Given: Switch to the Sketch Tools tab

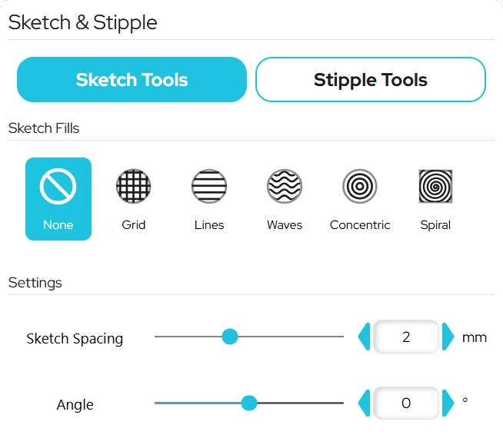Looking at the screenshot, I should [132, 80].
